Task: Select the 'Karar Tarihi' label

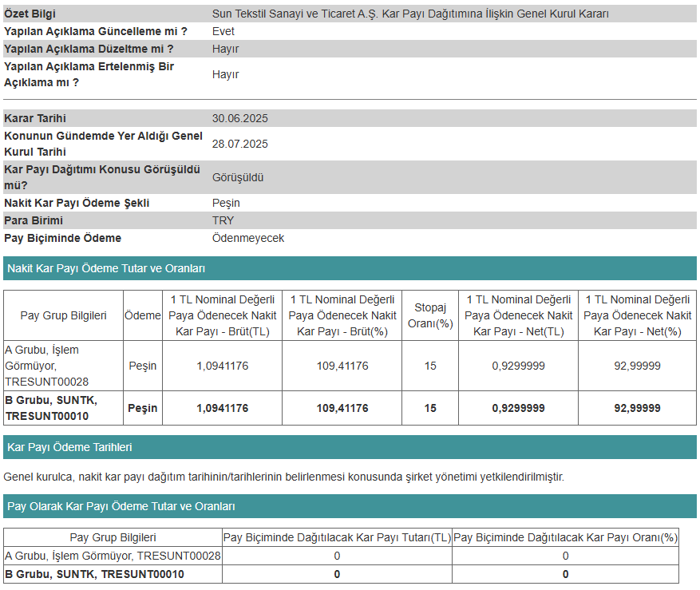Action: 35,118
